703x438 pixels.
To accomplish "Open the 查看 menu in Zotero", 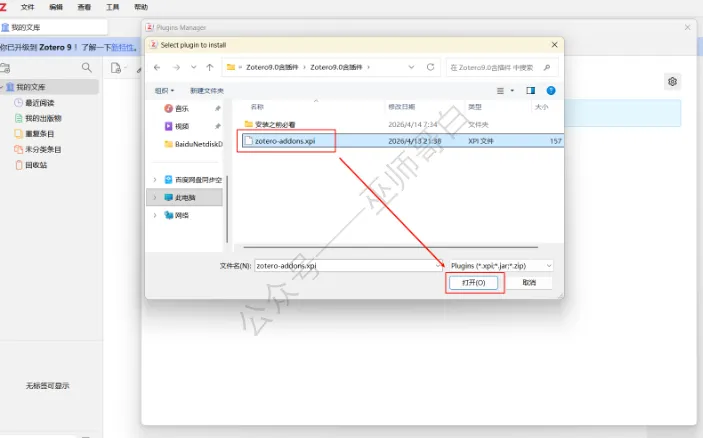I will pos(84,7).
